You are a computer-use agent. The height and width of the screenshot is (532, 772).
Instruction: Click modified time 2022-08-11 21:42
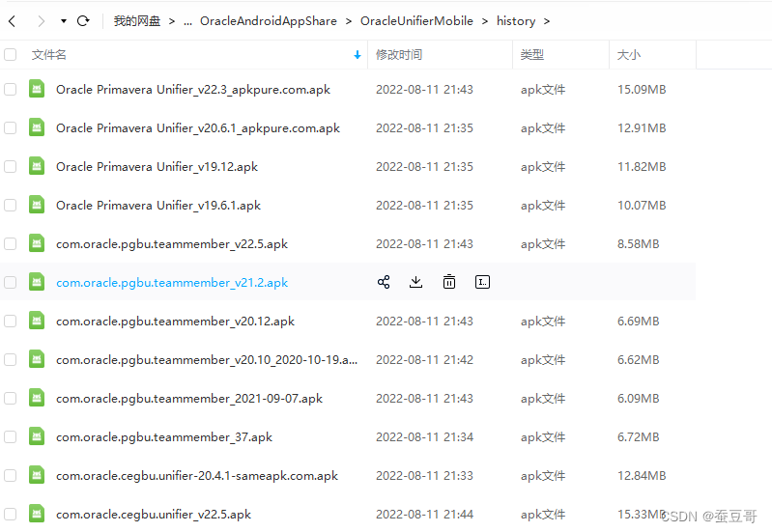coord(424,360)
